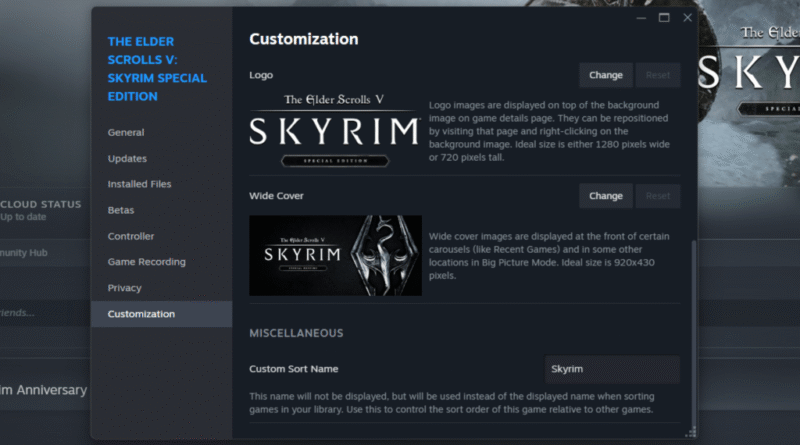Screen dimensions: 800x445
Task: Go to the Betas tab
Action: 161,210
